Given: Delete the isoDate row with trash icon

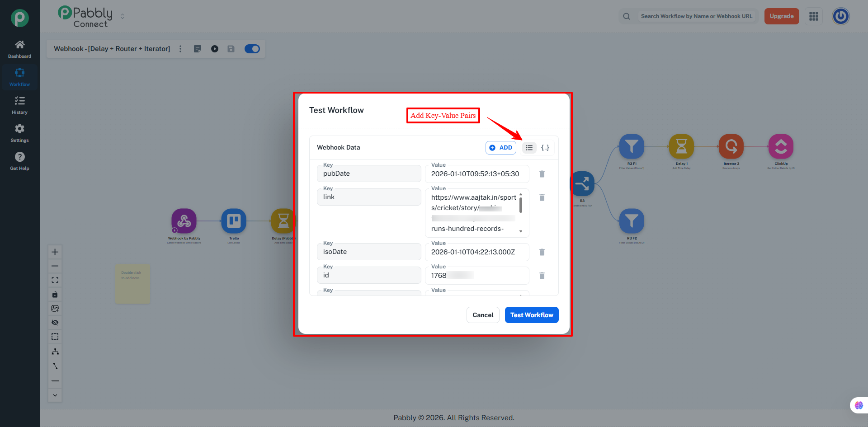Looking at the screenshot, I should [x=542, y=252].
